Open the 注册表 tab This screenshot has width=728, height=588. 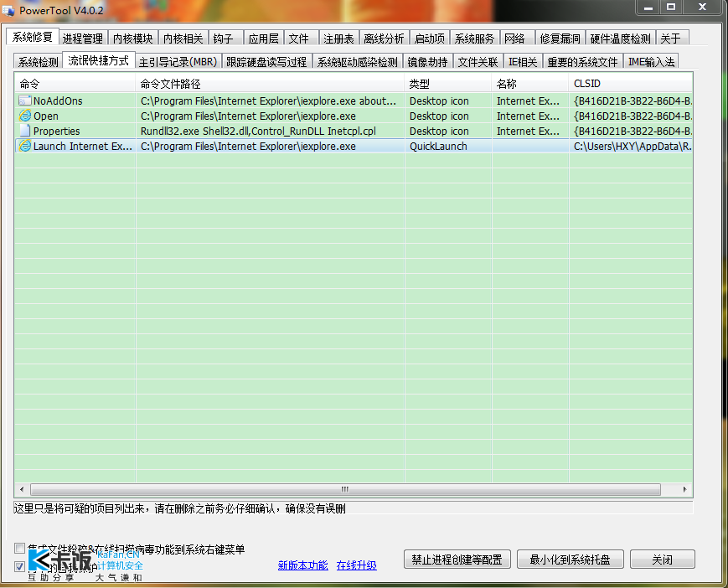(338, 39)
